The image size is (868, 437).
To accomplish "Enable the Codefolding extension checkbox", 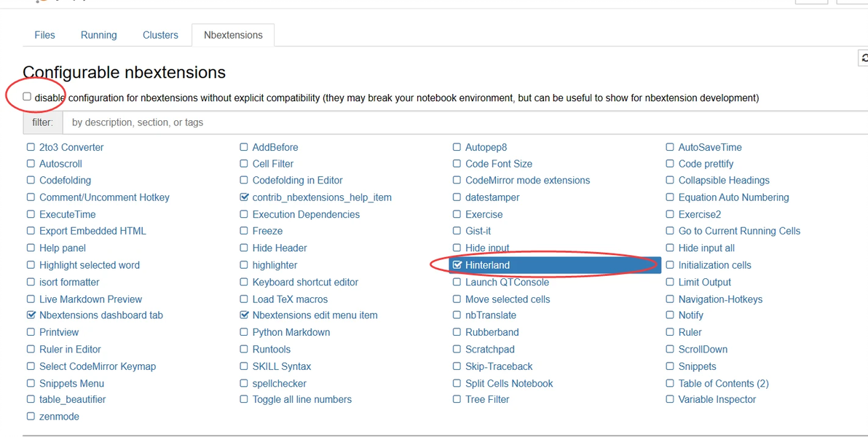I will [31, 181].
